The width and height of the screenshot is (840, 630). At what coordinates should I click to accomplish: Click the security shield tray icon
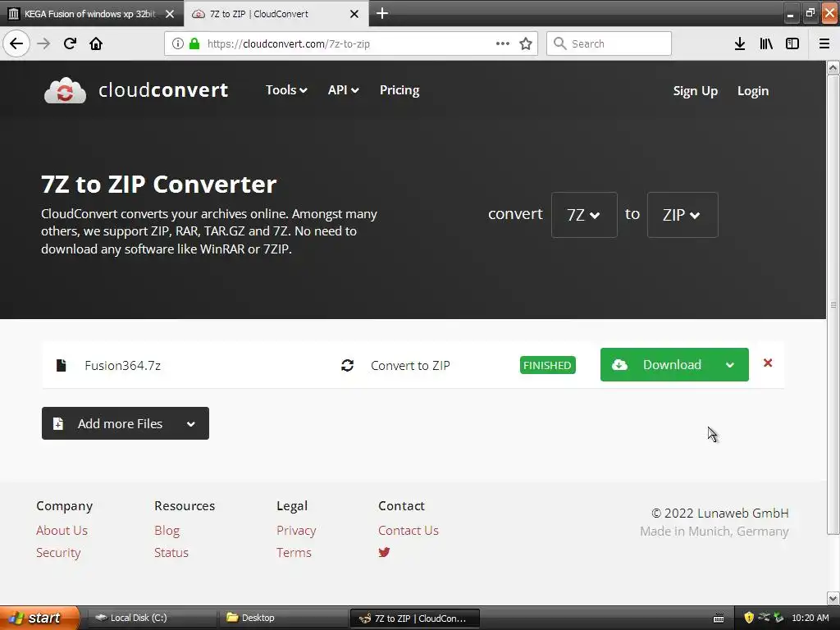[749, 618]
